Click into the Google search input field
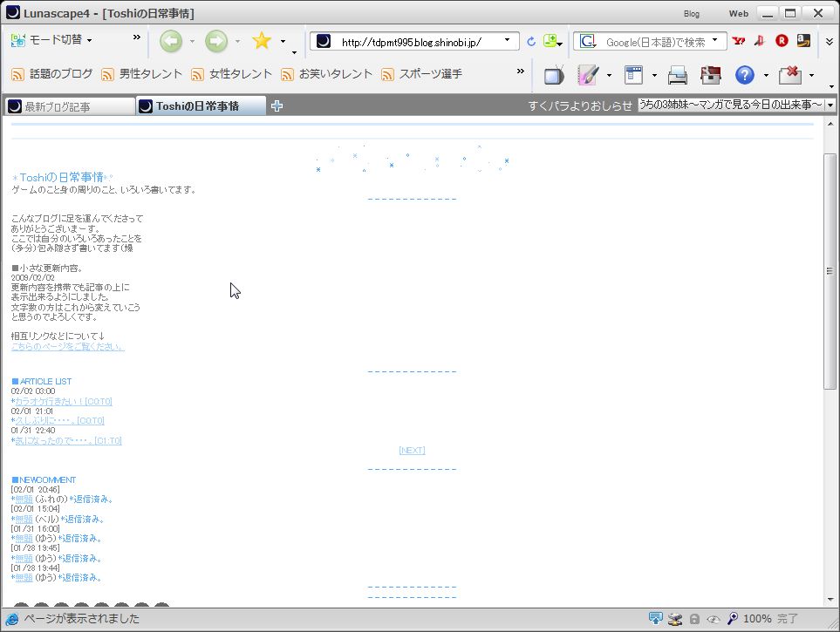The image size is (840, 632). pos(655,42)
